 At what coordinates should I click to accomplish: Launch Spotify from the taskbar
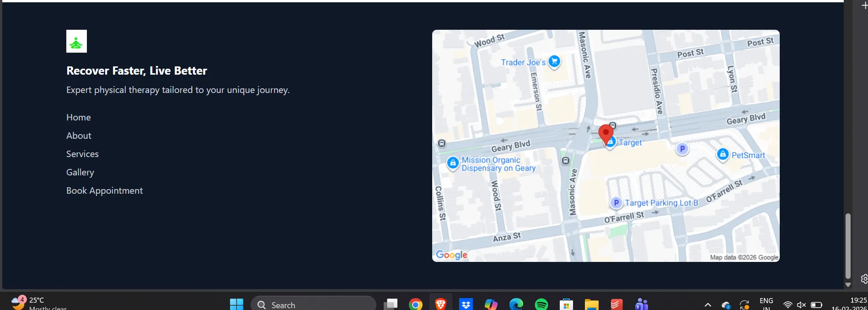click(x=541, y=304)
